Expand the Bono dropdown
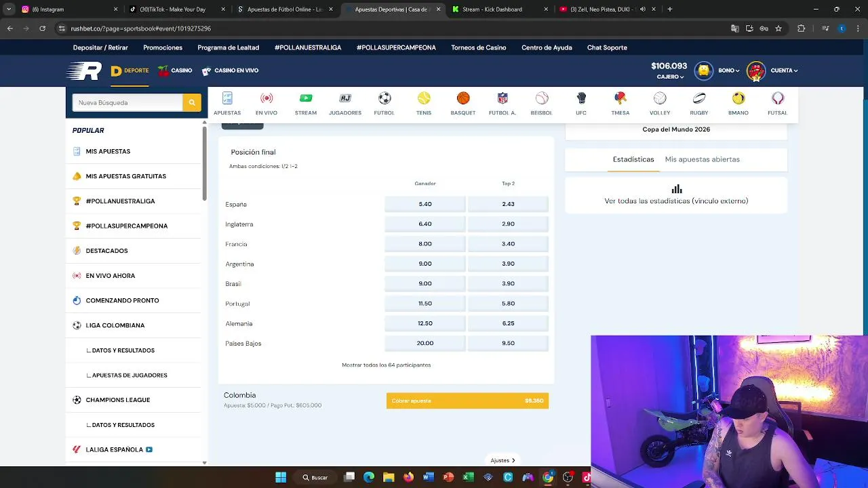The image size is (868, 488). click(x=729, y=70)
